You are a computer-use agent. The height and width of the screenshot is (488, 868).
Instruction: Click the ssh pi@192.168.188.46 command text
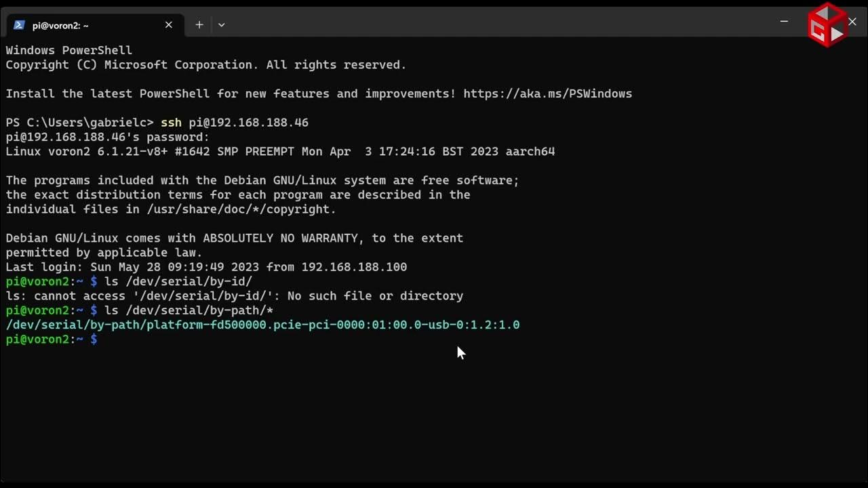point(235,123)
